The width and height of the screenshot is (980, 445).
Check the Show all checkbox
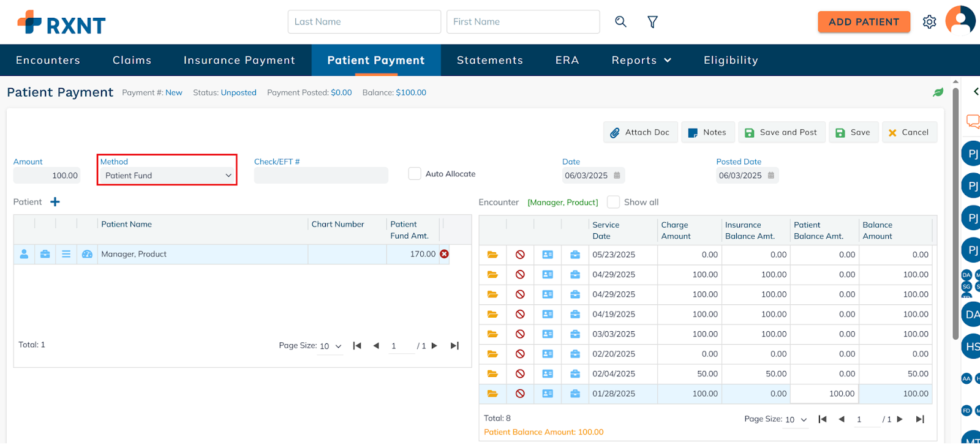tap(613, 202)
